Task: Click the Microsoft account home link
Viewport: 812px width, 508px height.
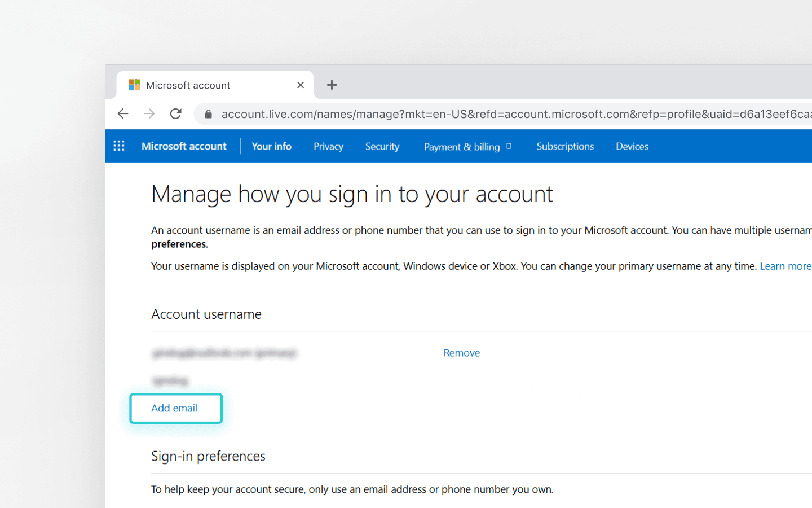Action: [x=184, y=146]
